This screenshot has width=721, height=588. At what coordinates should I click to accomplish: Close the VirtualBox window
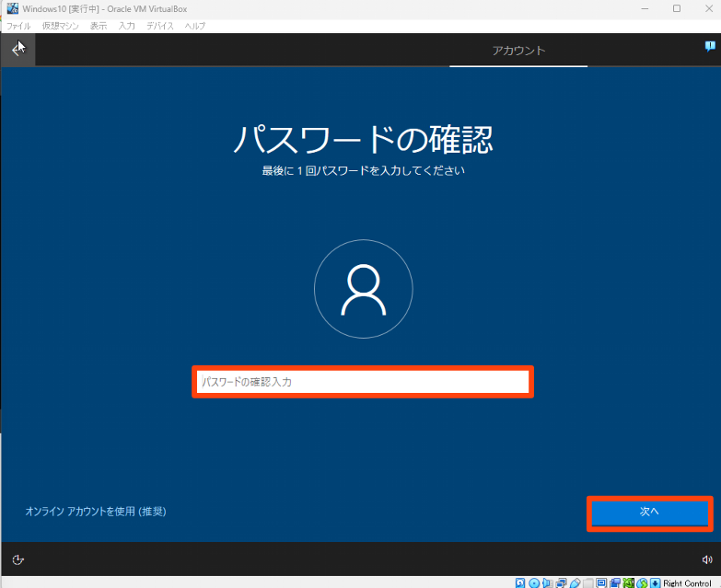coord(709,8)
